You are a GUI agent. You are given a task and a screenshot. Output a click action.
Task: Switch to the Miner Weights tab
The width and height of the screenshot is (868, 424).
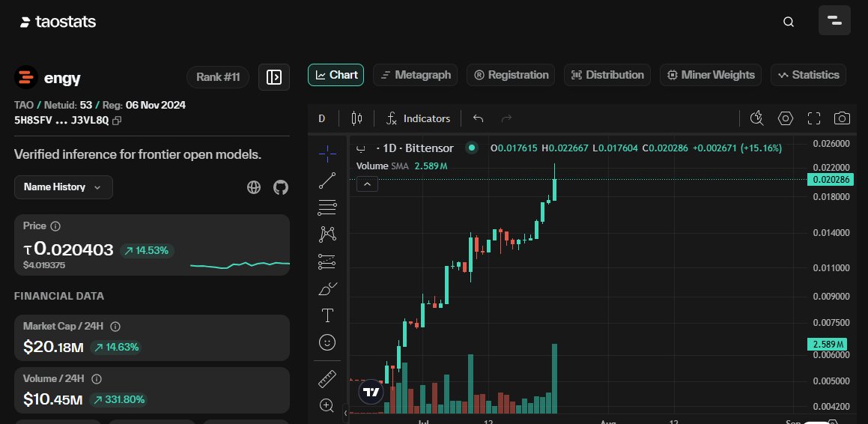pos(711,75)
